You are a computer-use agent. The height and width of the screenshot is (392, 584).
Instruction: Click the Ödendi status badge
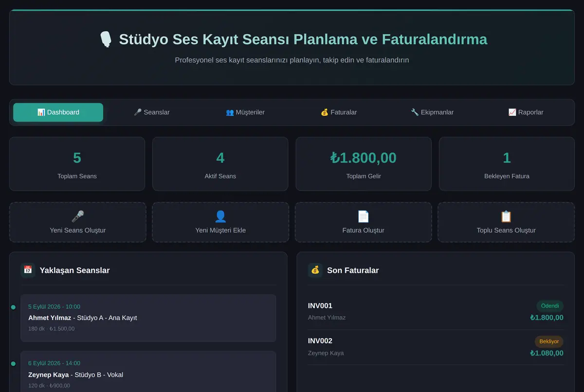550,306
